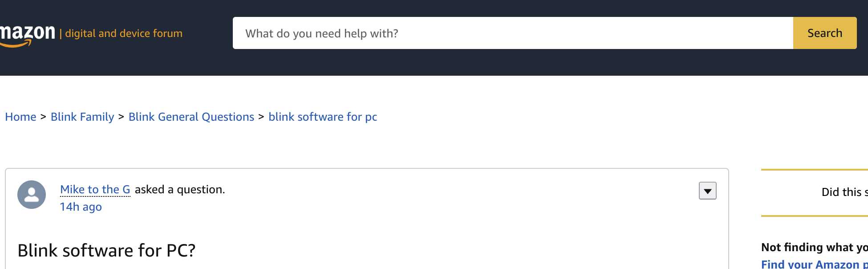Click the Find your Amazon link

pyautogui.click(x=814, y=264)
